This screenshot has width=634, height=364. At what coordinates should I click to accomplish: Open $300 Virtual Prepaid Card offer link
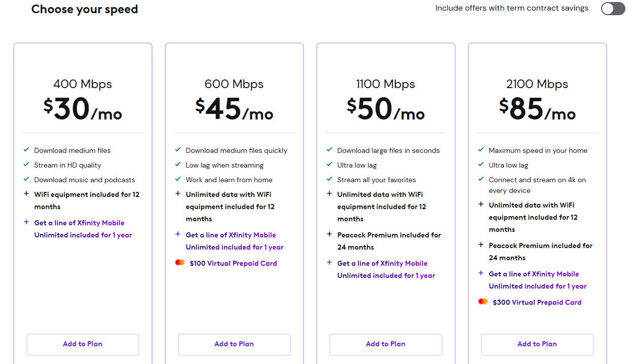[x=537, y=302]
